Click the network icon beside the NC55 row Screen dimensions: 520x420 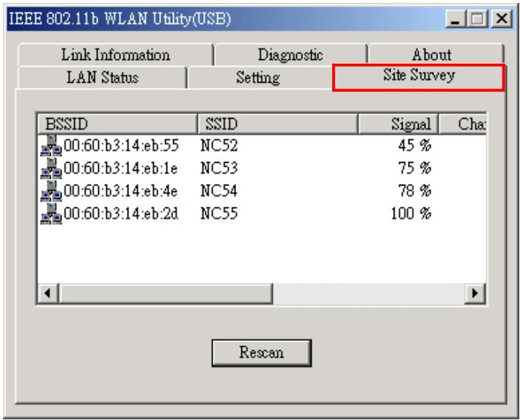pos(51,213)
